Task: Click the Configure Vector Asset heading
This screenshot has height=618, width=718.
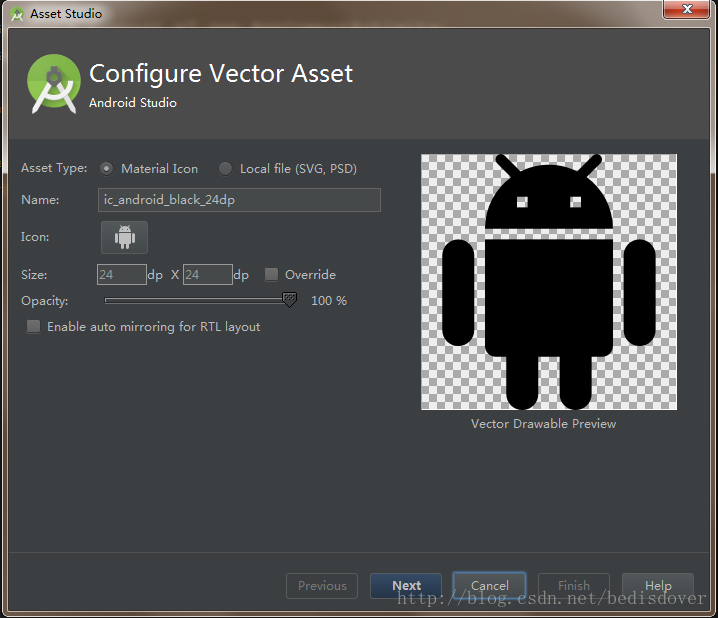Action: coord(221,74)
